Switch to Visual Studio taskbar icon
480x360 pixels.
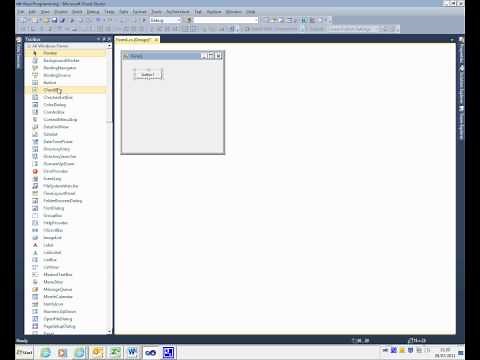(x=150, y=352)
